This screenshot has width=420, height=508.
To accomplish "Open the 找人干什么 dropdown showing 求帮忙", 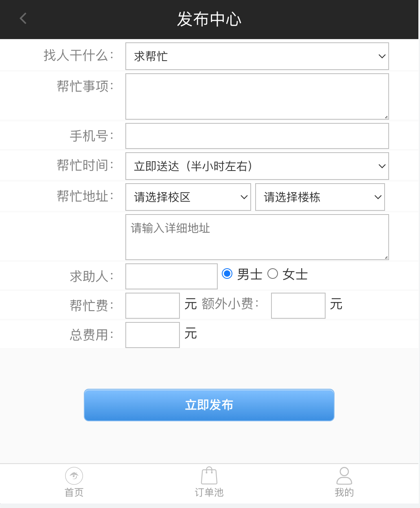I will 257,56.
